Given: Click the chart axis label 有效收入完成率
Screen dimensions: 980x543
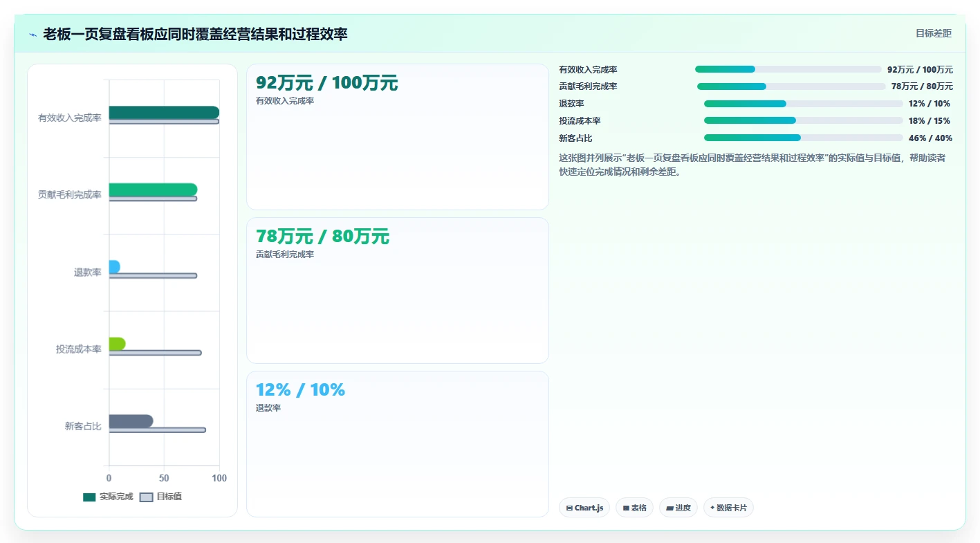Looking at the screenshot, I should coord(70,118).
